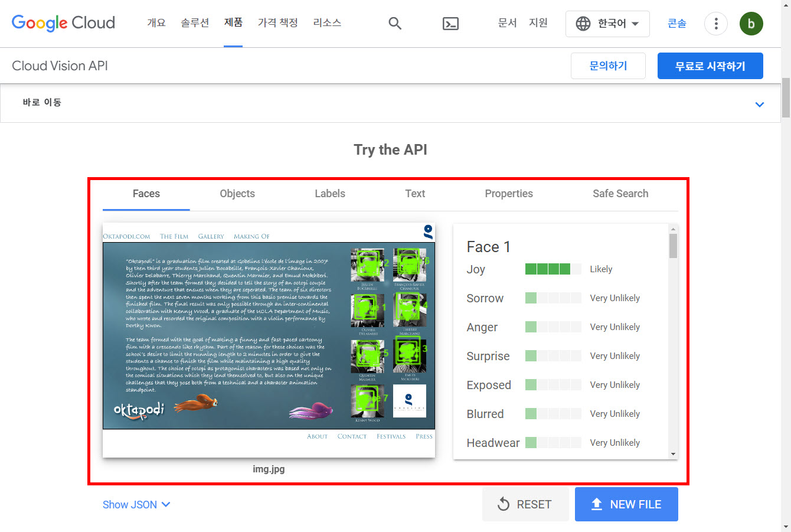
Task: Click the results panel scrollbar thumb
Action: 673,246
